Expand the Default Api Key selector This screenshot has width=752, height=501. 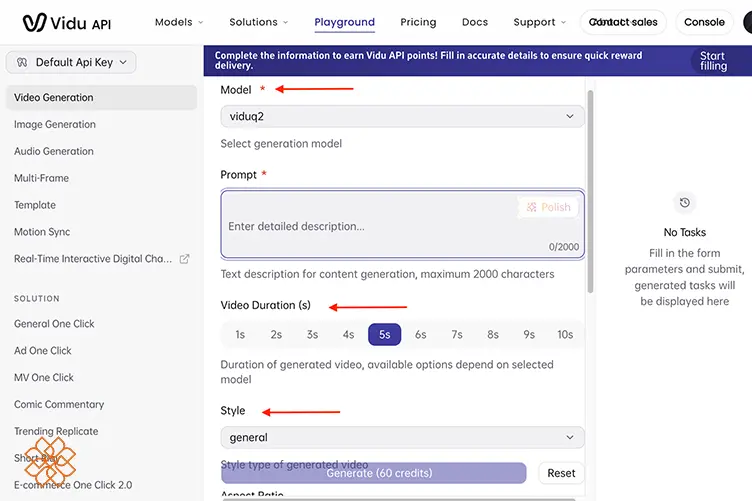click(71, 62)
